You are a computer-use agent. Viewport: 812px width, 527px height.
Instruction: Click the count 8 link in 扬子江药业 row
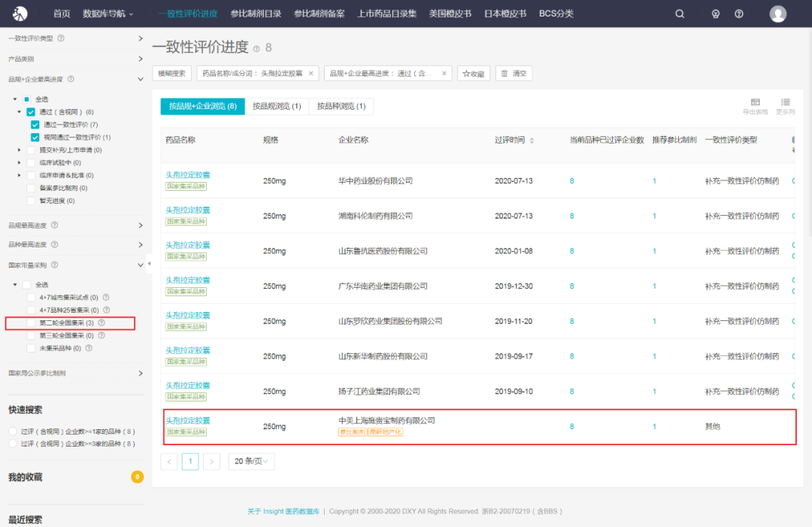(x=571, y=392)
